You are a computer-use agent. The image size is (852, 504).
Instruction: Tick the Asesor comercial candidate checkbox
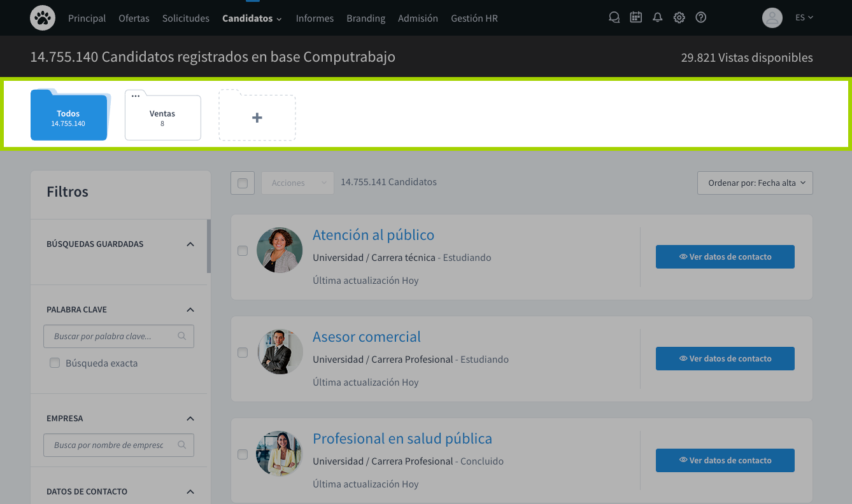[243, 353]
